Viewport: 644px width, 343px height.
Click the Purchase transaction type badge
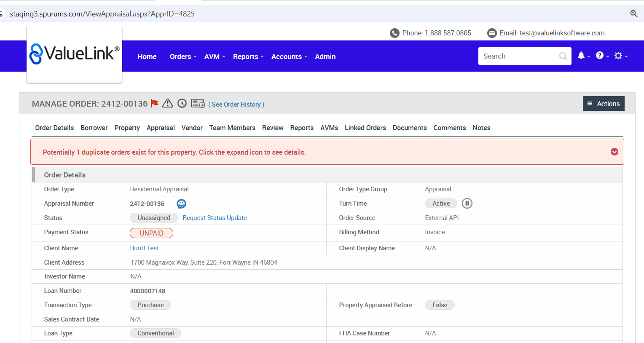150,305
